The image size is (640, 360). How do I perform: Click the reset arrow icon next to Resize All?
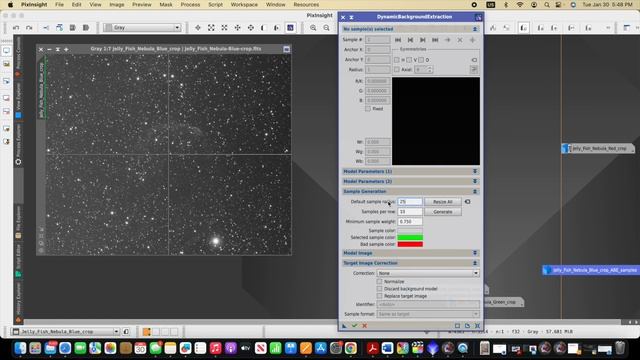(x=467, y=202)
